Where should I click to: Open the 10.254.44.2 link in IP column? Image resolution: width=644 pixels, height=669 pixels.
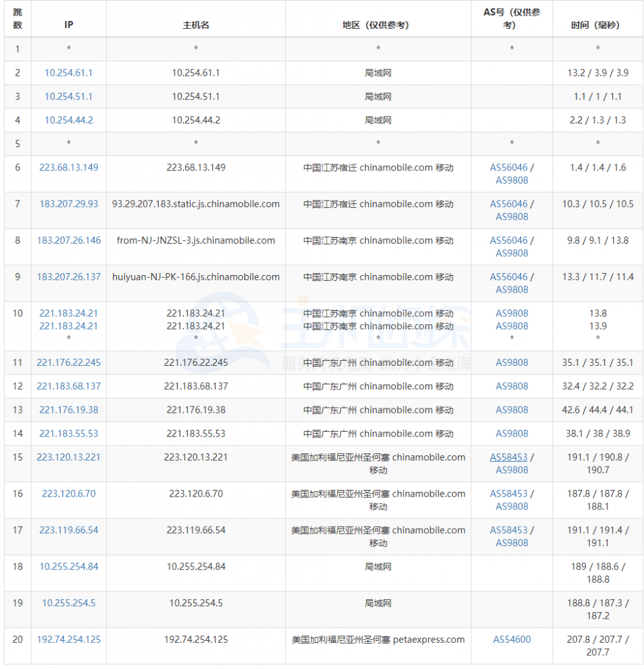click(x=69, y=120)
